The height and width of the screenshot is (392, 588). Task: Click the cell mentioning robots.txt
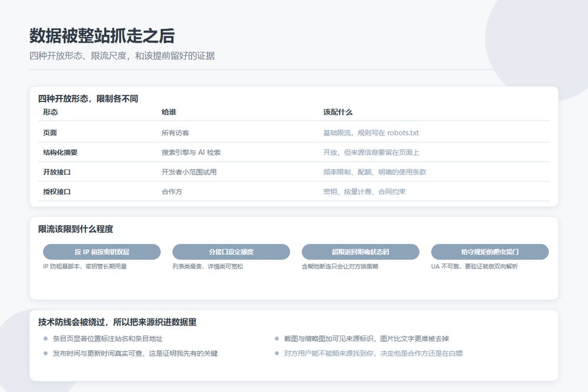371,133
